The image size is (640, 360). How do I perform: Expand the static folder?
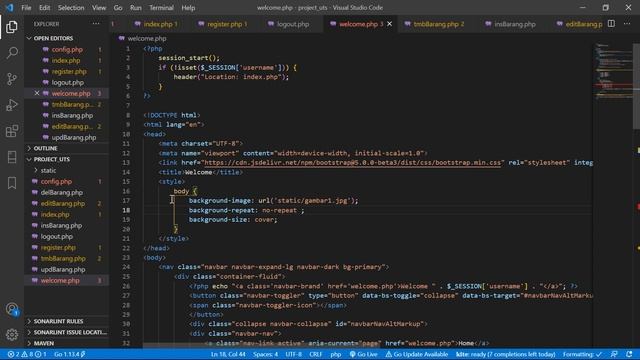(x=48, y=170)
